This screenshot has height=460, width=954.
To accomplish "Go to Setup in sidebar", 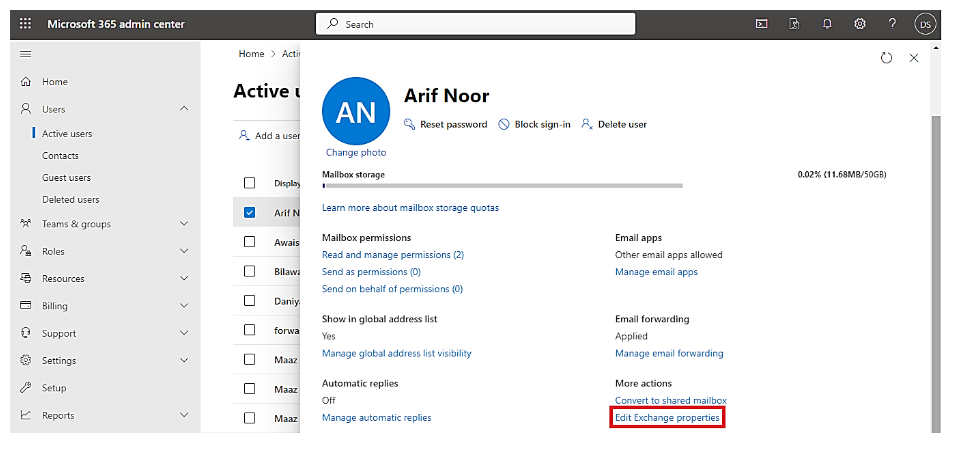I will click(x=54, y=388).
